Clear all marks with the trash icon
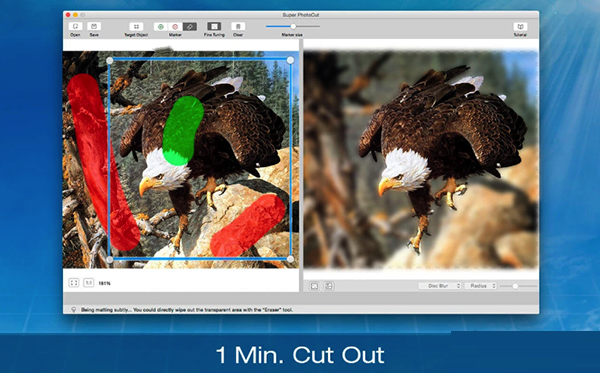Image resolution: width=600 pixels, height=373 pixels. [x=238, y=26]
